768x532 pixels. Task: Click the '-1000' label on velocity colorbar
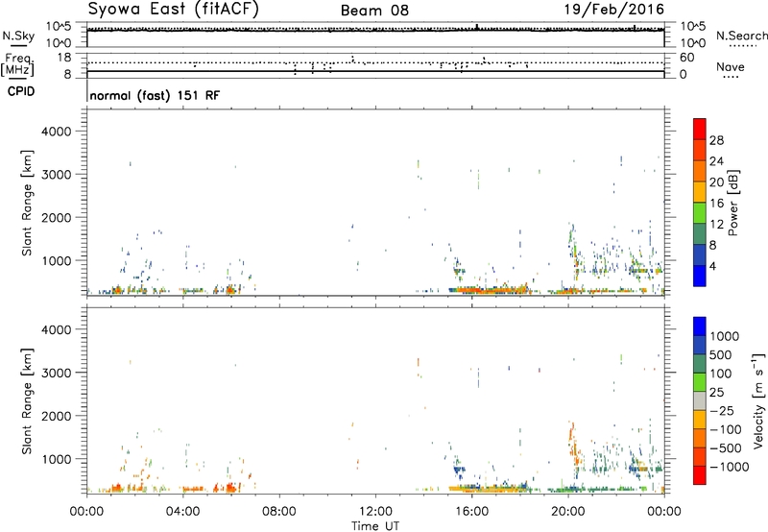coord(729,467)
